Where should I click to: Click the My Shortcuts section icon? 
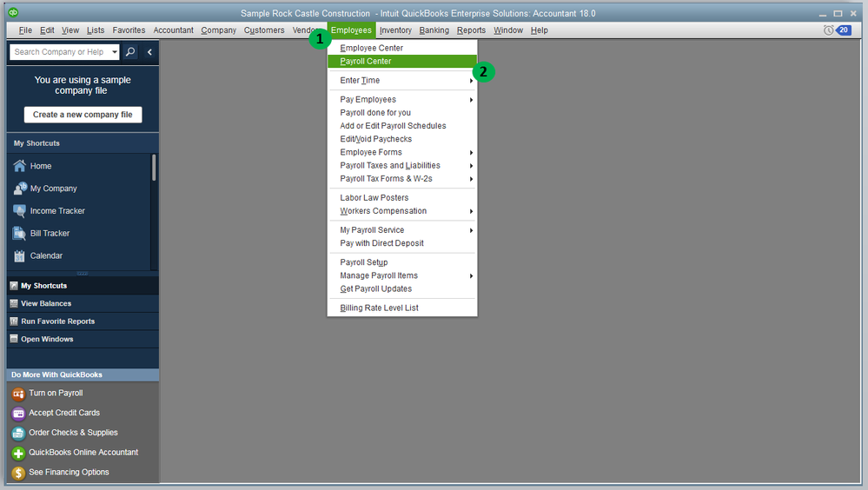click(x=14, y=286)
